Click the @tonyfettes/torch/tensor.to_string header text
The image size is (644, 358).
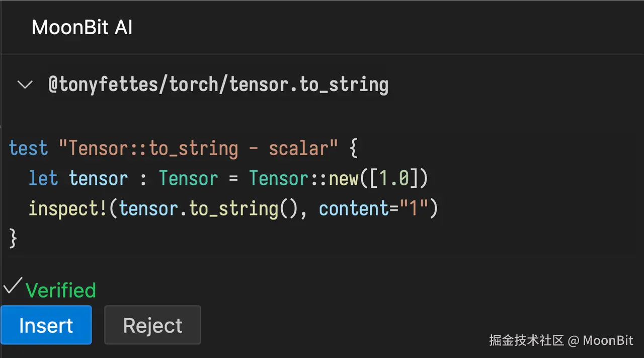[218, 85]
